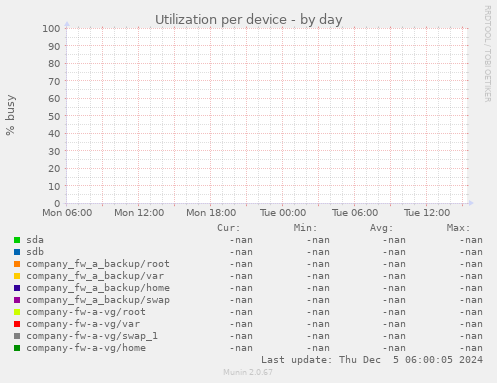
Task: Click the company-fw-a-vg/swap_1 label
Action: point(92,336)
